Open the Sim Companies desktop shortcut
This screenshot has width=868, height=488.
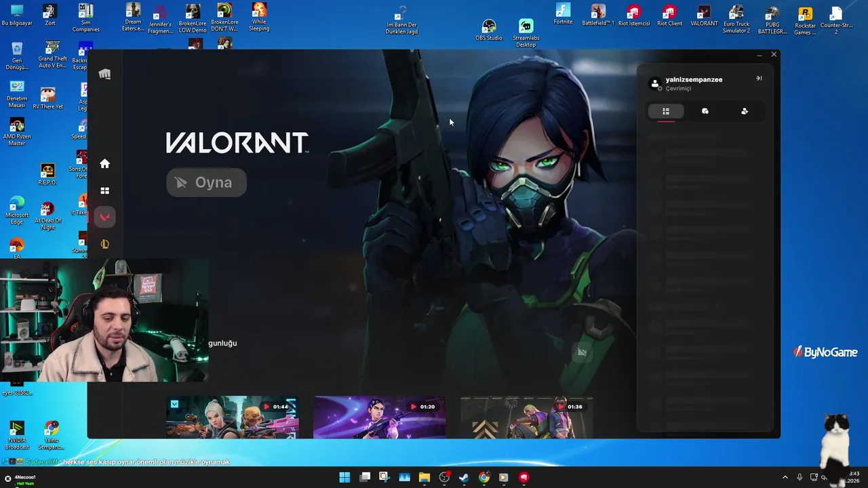click(x=85, y=18)
